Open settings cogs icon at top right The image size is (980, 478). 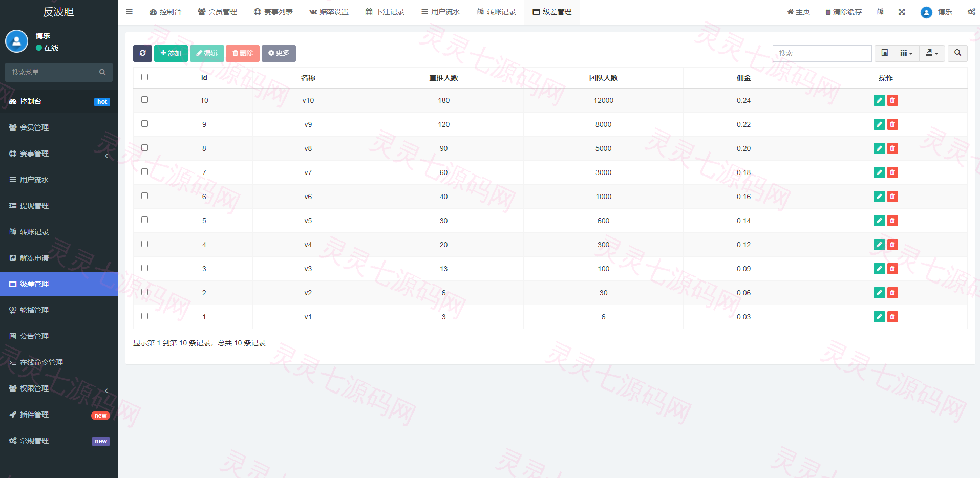[x=971, y=12]
